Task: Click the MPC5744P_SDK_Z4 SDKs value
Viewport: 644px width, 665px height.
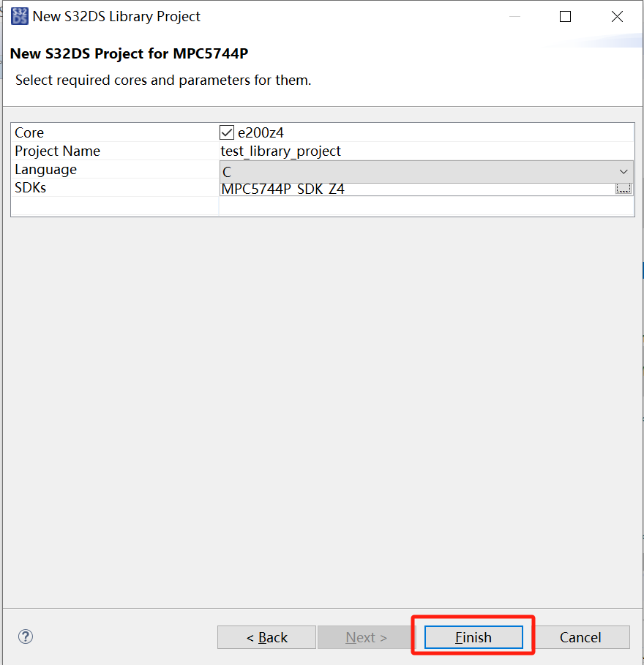Action: [283, 189]
